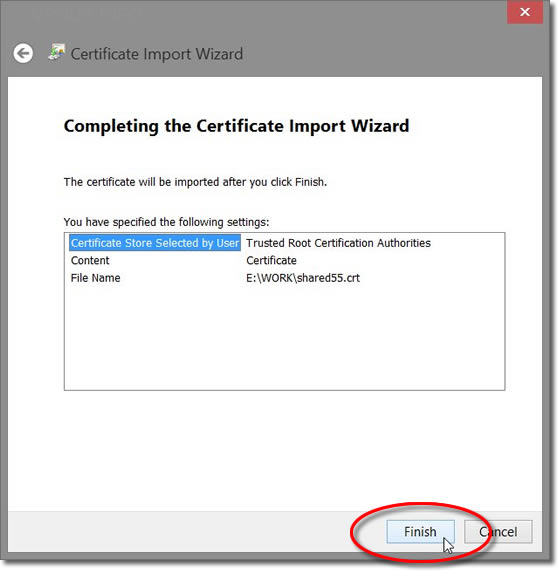Click the Certificate value beside Content
Screen dimensions: 558x571
coord(271,260)
